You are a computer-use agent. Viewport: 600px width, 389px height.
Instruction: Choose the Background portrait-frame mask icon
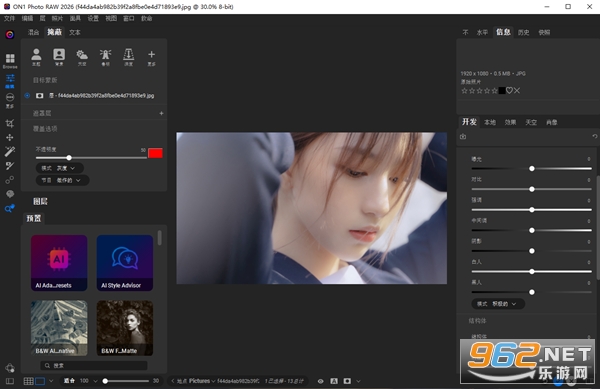pos(59,54)
